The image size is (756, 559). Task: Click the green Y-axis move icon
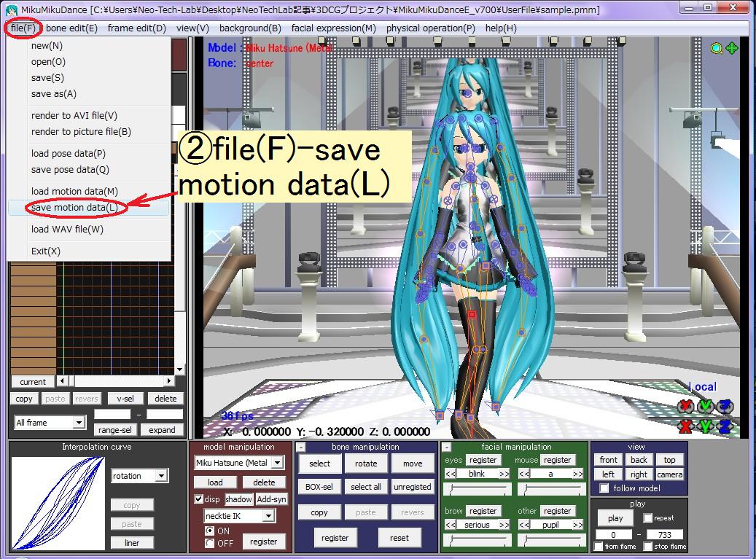pyautogui.click(x=705, y=426)
